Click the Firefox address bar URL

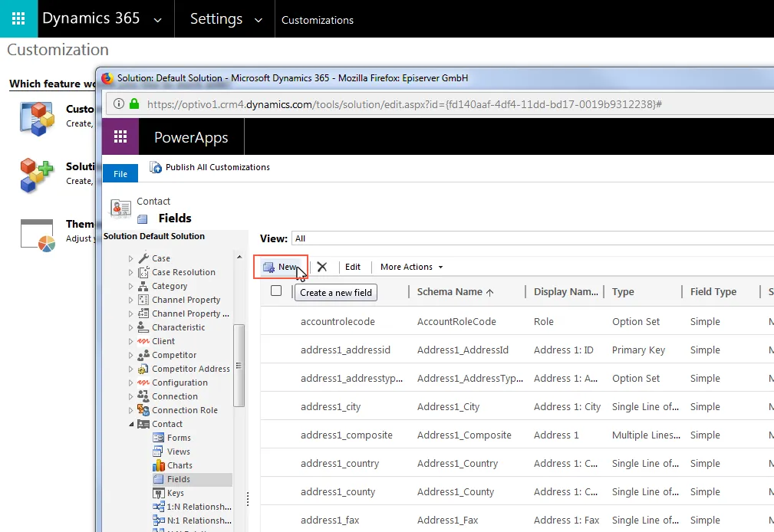click(x=404, y=104)
